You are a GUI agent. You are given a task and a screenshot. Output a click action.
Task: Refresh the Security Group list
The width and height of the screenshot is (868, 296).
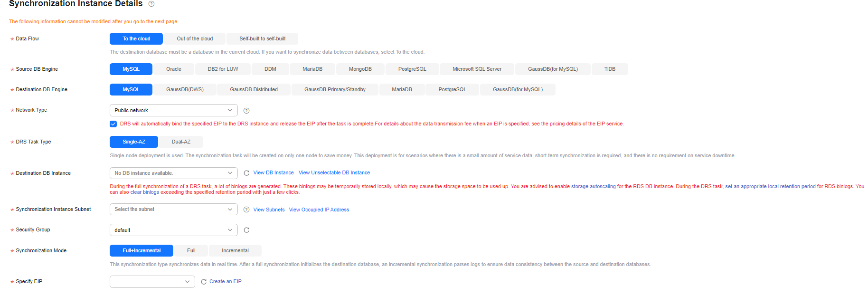(246, 230)
